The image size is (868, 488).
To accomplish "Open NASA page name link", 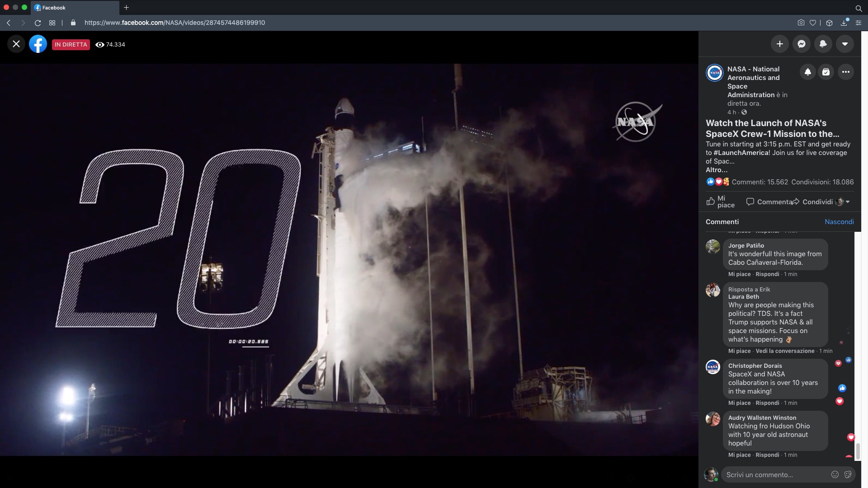I will tap(753, 82).
